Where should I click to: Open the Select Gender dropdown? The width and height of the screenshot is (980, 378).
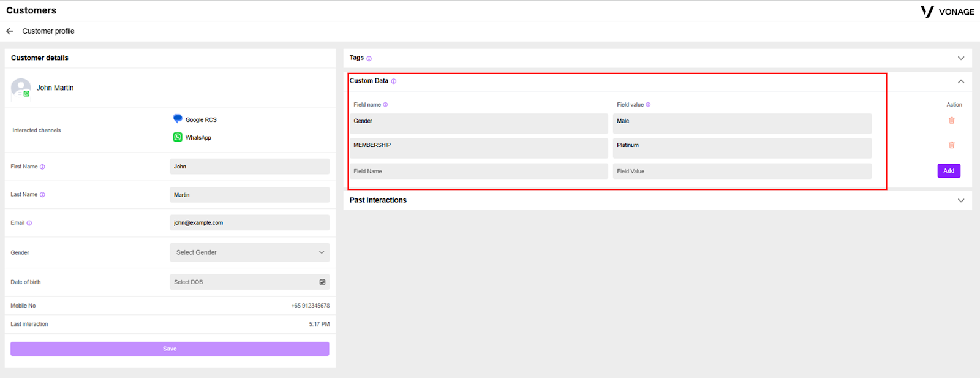tap(249, 252)
